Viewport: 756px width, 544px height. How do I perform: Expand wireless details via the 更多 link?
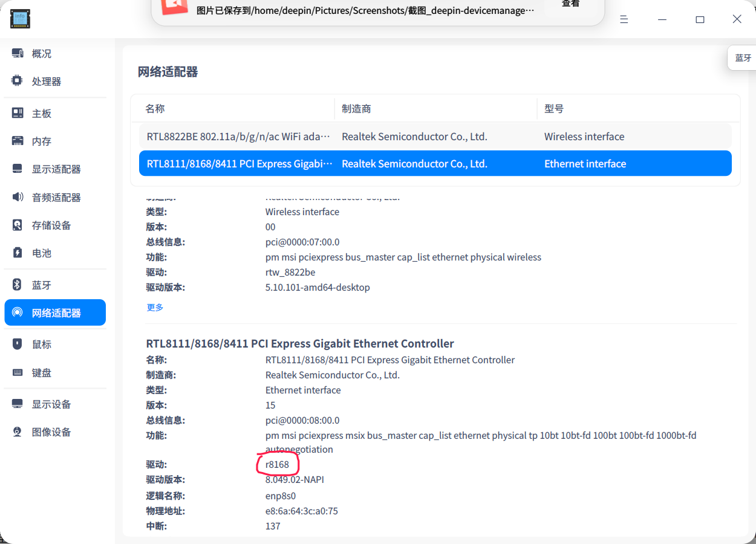click(155, 307)
